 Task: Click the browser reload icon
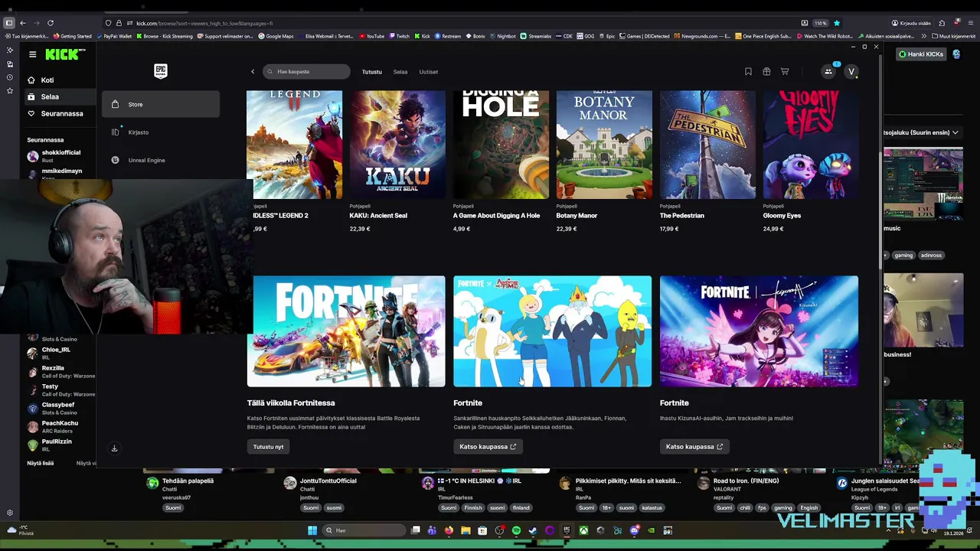51,23
